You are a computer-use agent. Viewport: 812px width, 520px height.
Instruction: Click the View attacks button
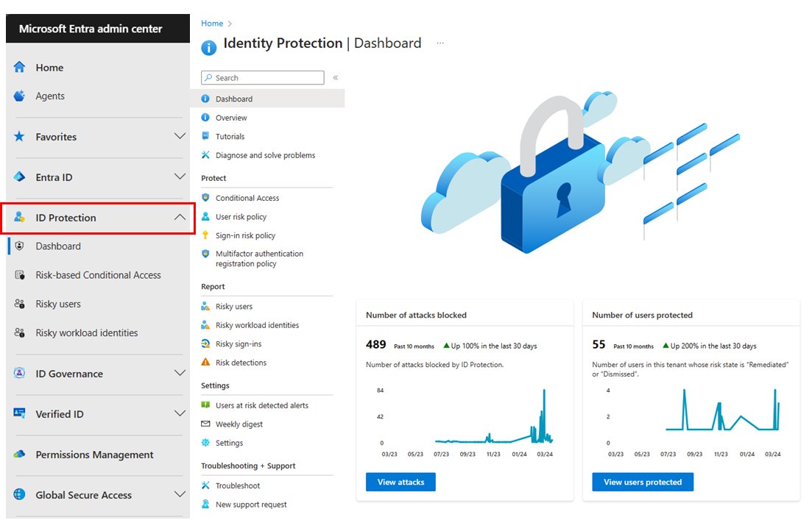pos(400,482)
